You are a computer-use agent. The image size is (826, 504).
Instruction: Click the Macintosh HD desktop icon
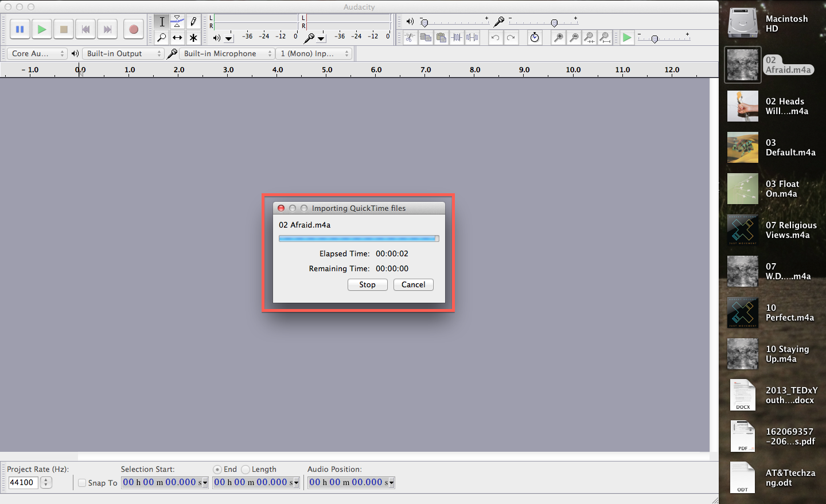pyautogui.click(x=743, y=23)
